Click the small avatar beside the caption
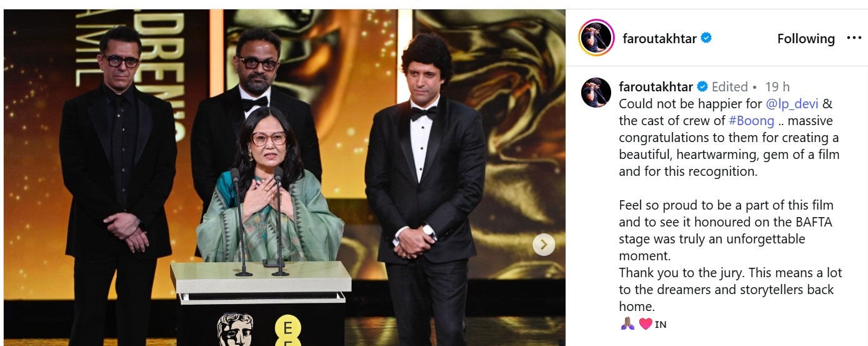 click(596, 93)
